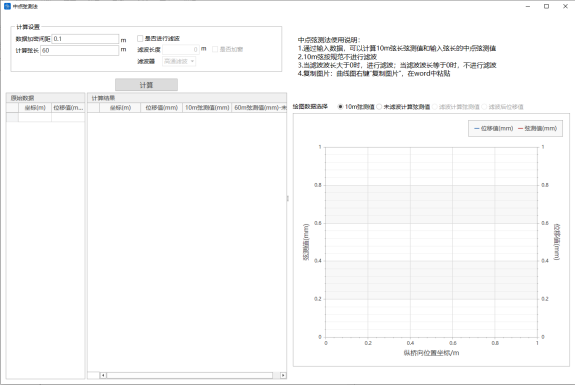Click the 计算弦长 input field

pyautogui.click(x=79, y=50)
